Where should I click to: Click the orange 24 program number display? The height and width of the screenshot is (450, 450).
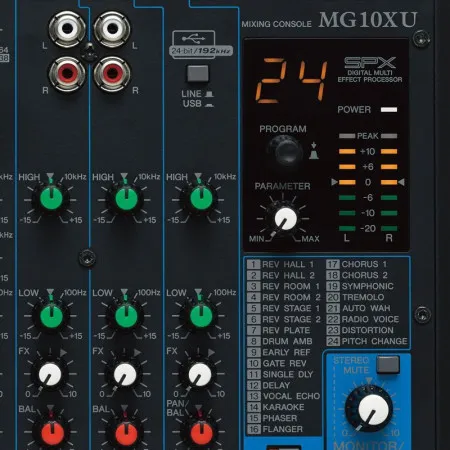point(291,80)
